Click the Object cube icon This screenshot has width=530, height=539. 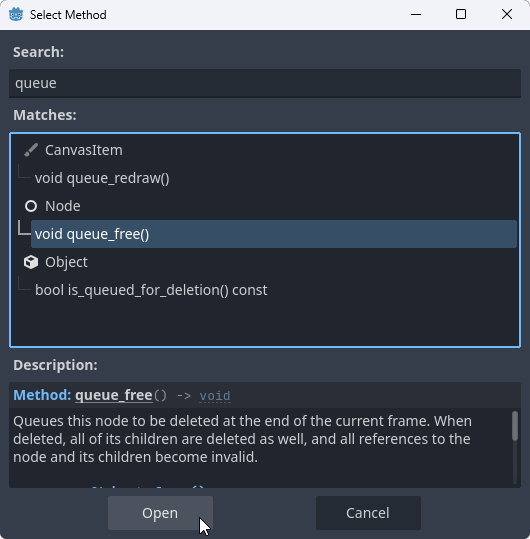[31, 262]
